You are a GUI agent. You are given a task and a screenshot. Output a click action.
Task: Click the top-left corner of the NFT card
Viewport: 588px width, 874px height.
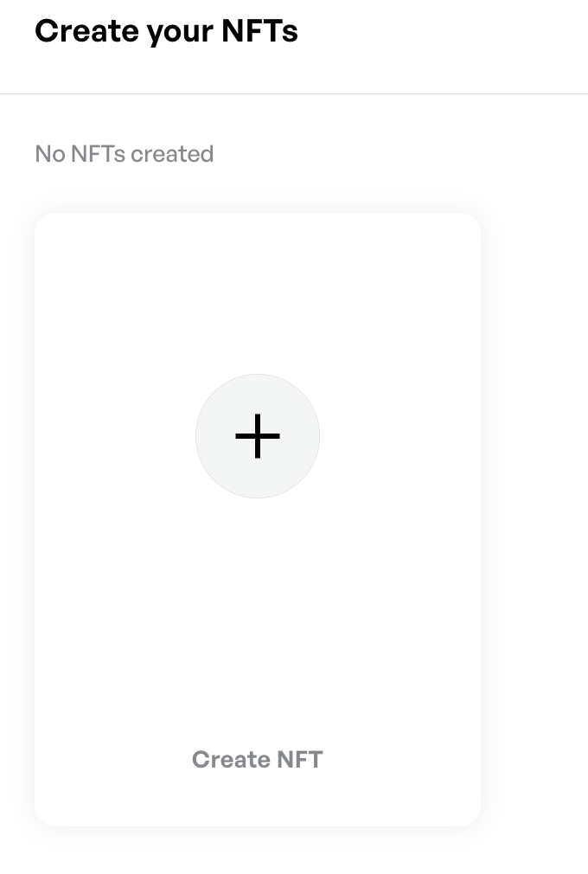48,227
